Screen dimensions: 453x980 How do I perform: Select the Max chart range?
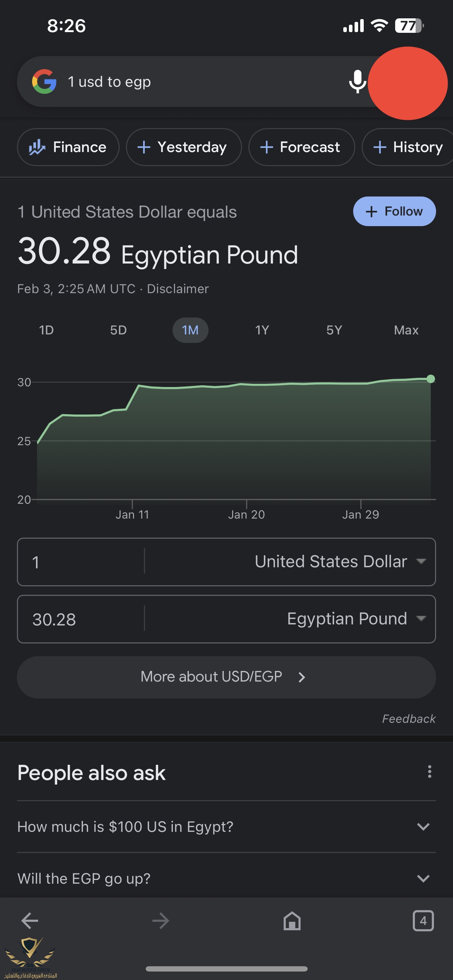[x=406, y=330]
